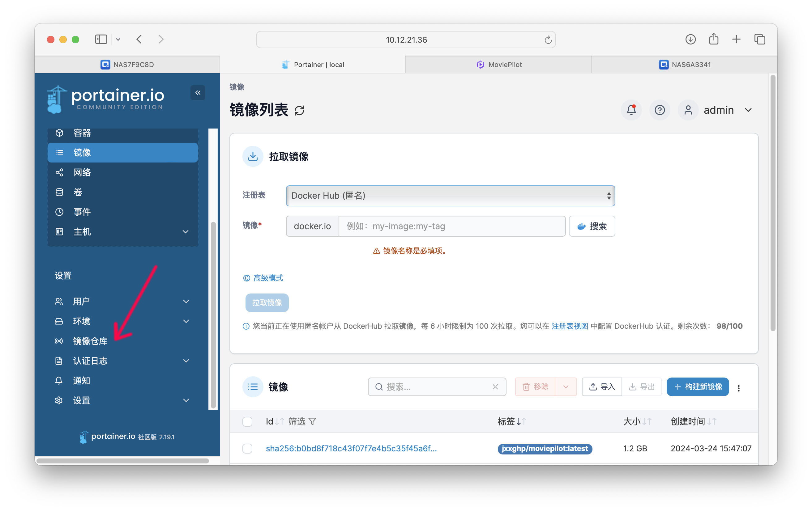812x511 pixels.
Task: Clear the image search with X icon
Action: tap(495, 387)
